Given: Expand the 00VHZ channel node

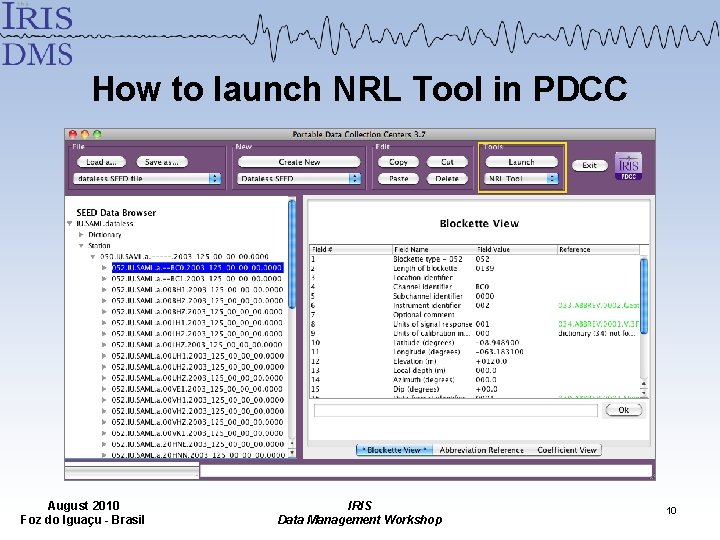Looking at the screenshot, I should [104, 422].
